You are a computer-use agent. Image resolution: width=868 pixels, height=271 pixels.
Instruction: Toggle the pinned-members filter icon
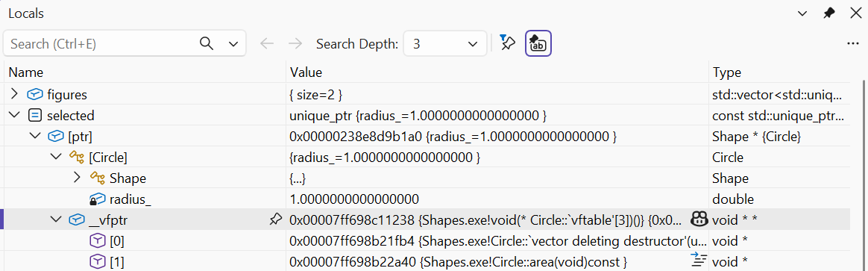click(x=507, y=43)
